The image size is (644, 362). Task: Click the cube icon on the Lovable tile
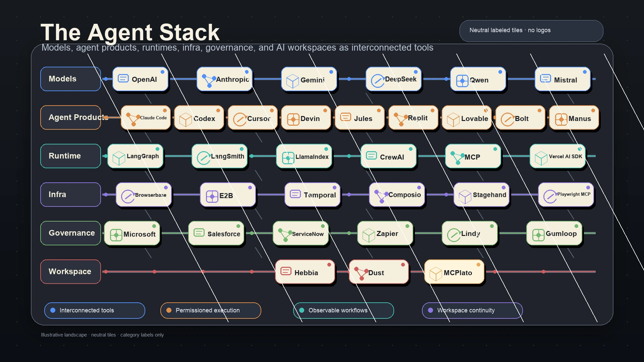tap(453, 120)
